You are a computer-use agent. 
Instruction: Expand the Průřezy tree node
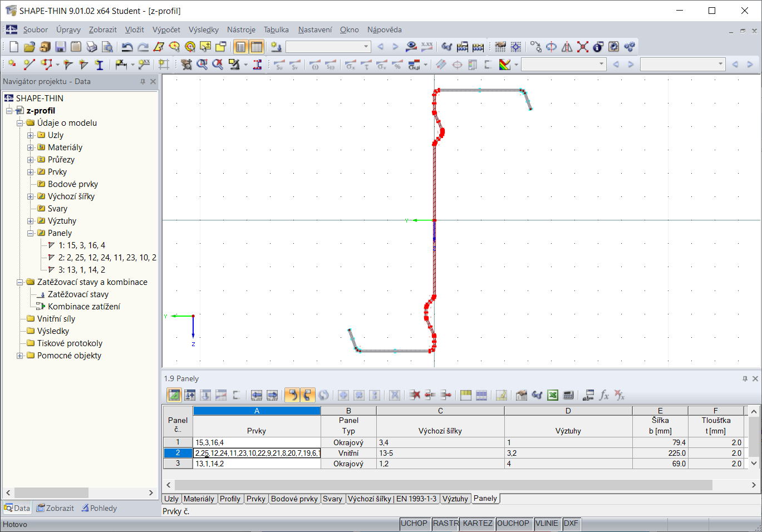(31, 160)
